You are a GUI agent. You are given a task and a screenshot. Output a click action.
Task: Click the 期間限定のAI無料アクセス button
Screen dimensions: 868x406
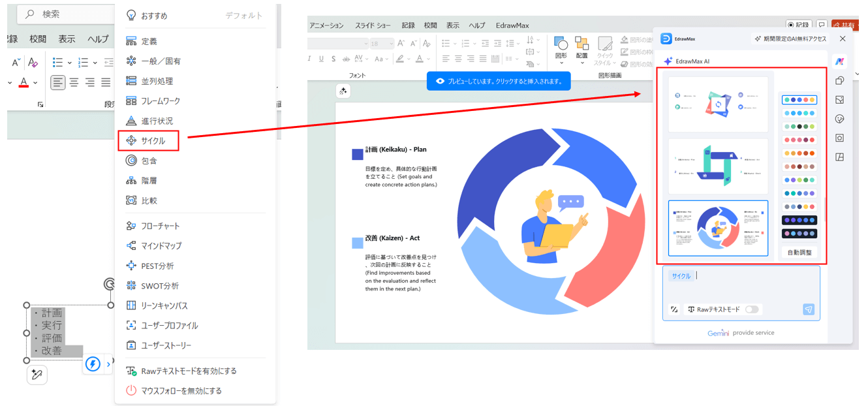click(x=790, y=39)
